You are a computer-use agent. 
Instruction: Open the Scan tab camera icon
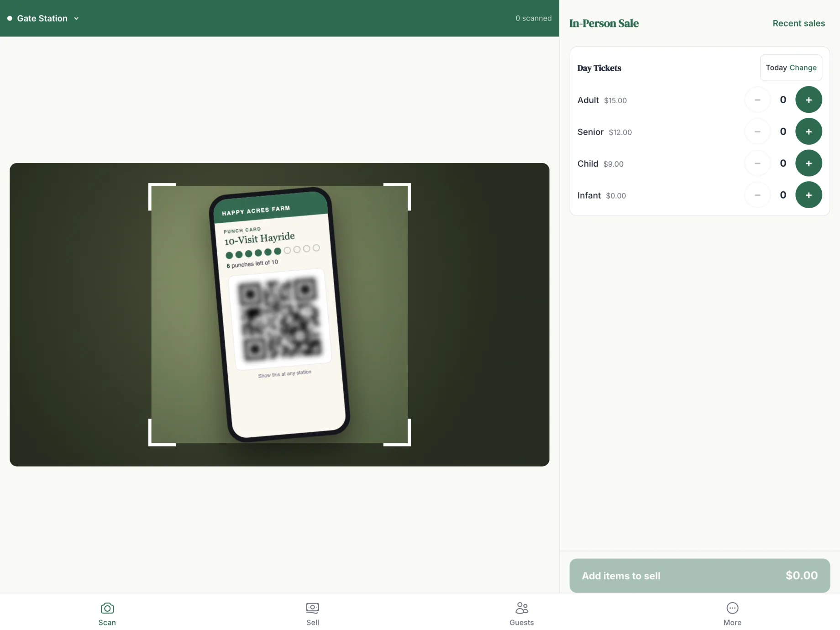click(107, 608)
